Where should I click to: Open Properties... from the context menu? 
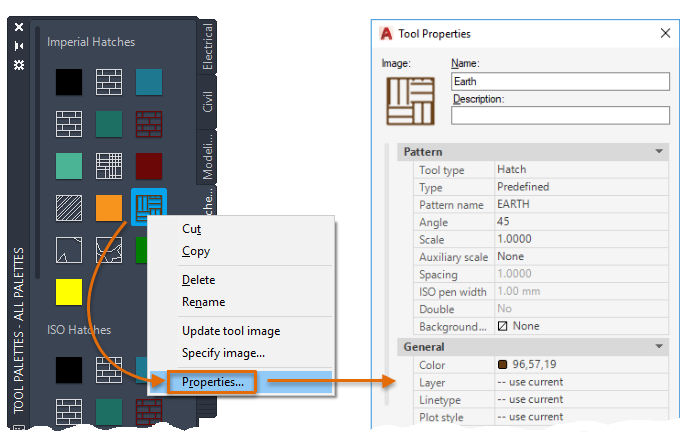[x=212, y=382]
